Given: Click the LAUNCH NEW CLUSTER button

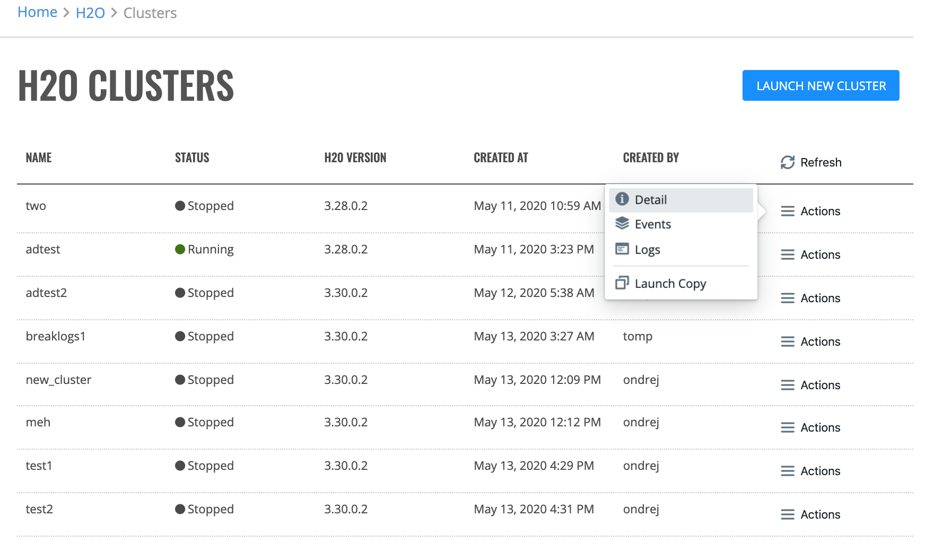Looking at the screenshot, I should (x=820, y=85).
